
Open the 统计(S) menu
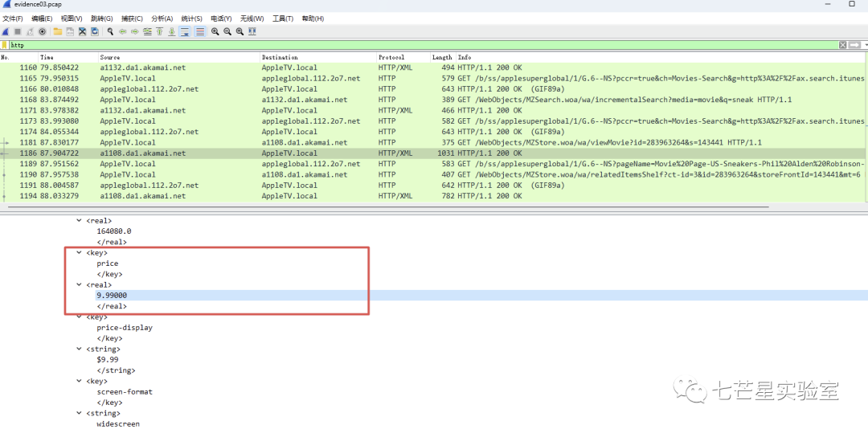[x=192, y=18]
